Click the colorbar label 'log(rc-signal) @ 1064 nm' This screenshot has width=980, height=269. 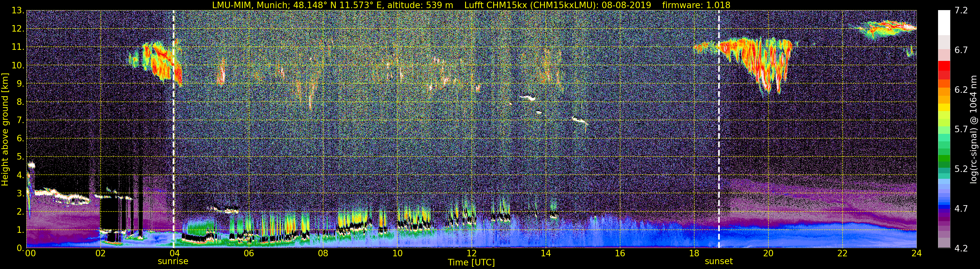pyautogui.click(x=973, y=130)
